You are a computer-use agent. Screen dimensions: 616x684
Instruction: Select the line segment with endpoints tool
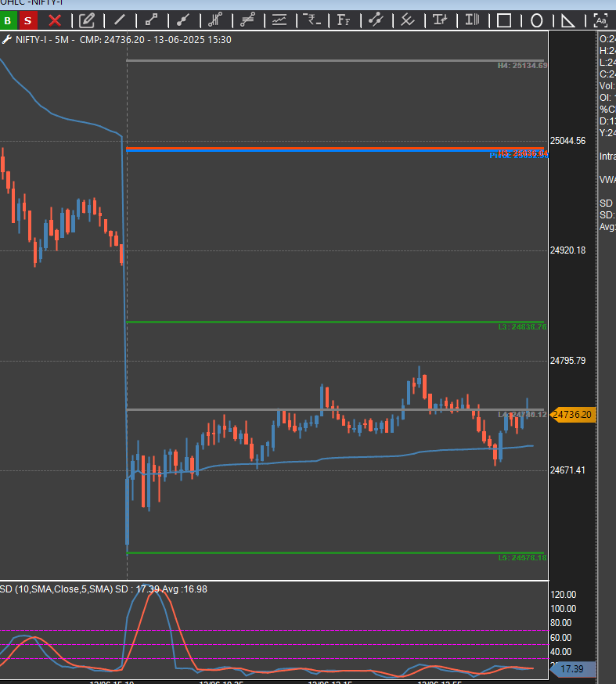tap(151, 20)
